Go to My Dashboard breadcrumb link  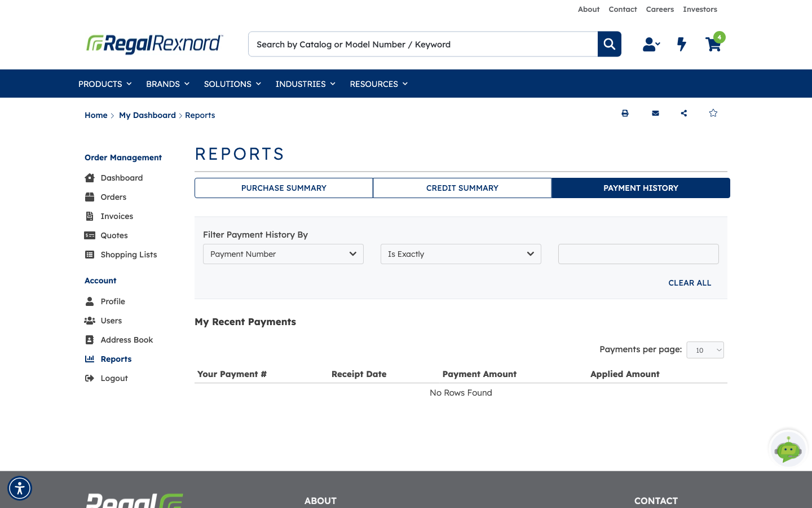point(147,115)
